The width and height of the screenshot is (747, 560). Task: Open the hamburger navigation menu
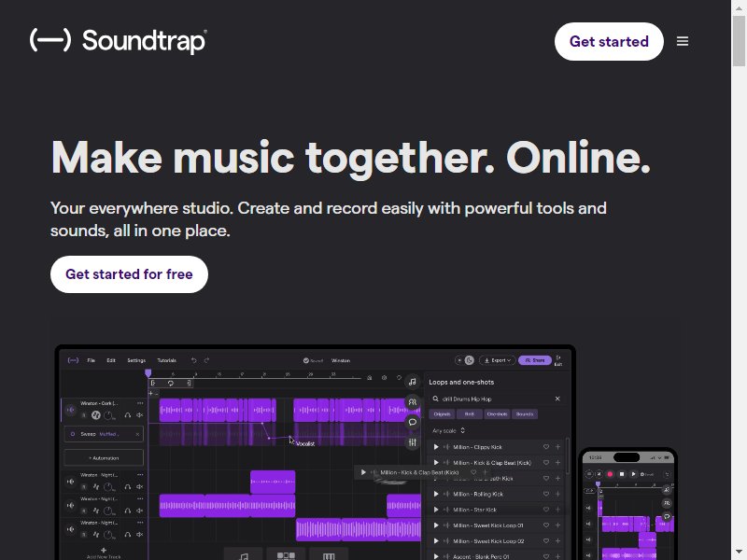[x=683, y=41]
